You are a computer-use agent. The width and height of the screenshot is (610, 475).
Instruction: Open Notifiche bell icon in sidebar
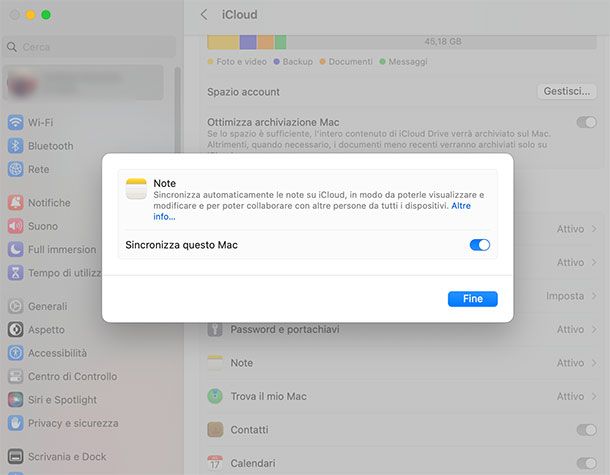(16, 202)
